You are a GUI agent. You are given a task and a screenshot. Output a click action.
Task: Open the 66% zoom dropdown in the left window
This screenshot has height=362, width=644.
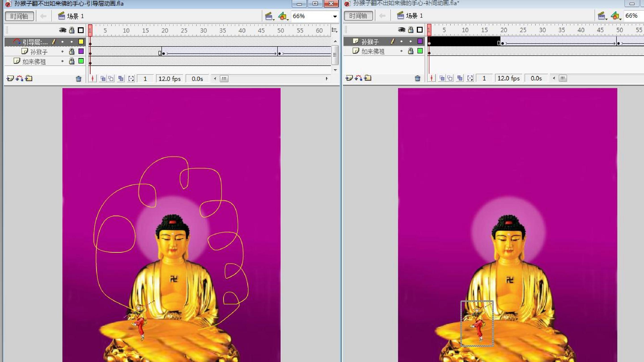[335, 16]
